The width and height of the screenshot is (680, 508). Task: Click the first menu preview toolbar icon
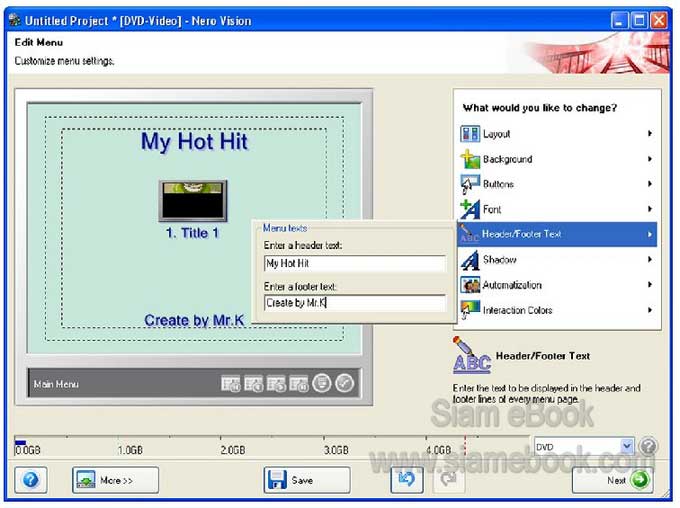(231, 383)
